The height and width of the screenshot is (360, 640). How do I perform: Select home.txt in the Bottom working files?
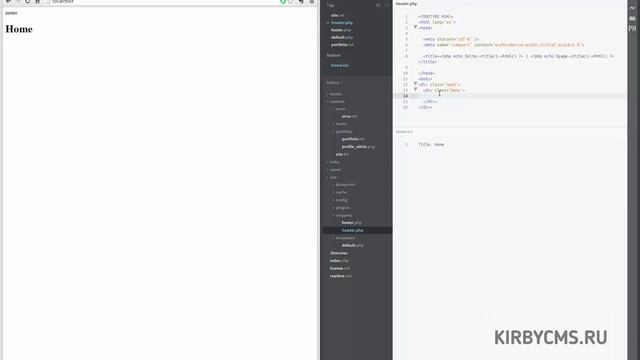tap(339, 65)
